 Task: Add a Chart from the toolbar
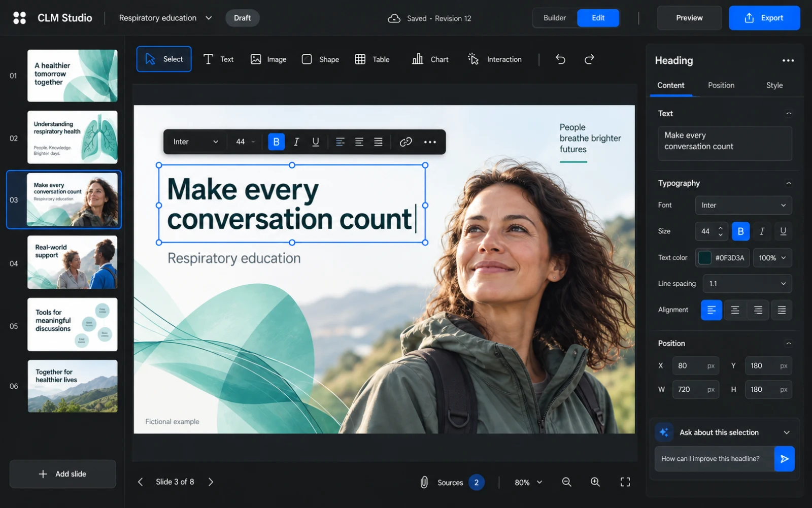point(430,59)
